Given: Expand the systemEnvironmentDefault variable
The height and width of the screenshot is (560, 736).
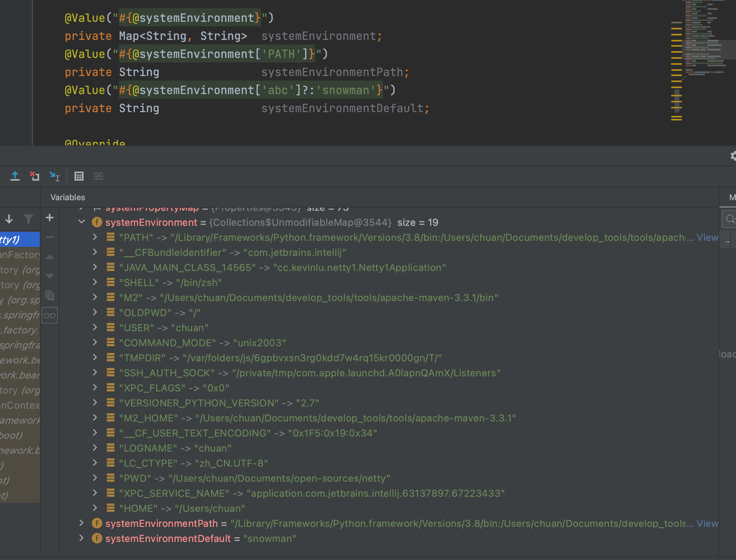Looking at the screenshot, I should tap(81, 538).
